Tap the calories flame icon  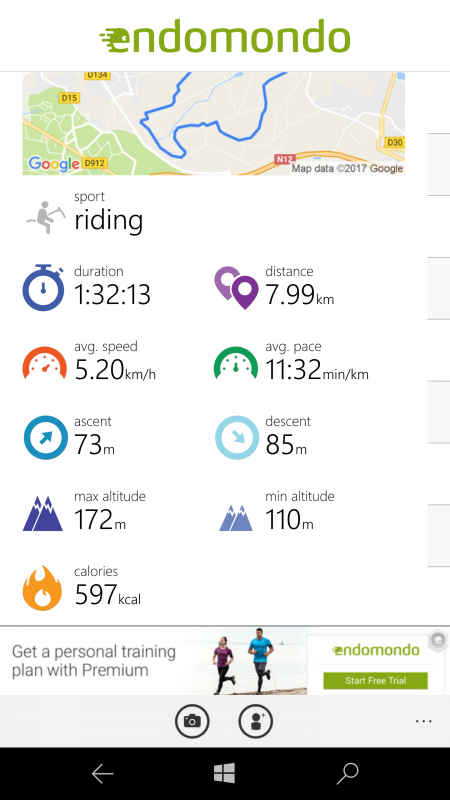pos(42,588)
